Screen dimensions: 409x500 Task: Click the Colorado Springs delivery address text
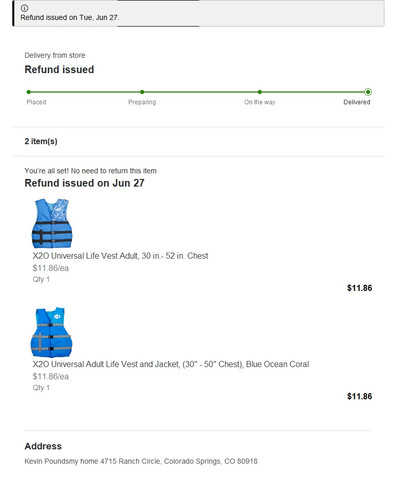point(141,461)
